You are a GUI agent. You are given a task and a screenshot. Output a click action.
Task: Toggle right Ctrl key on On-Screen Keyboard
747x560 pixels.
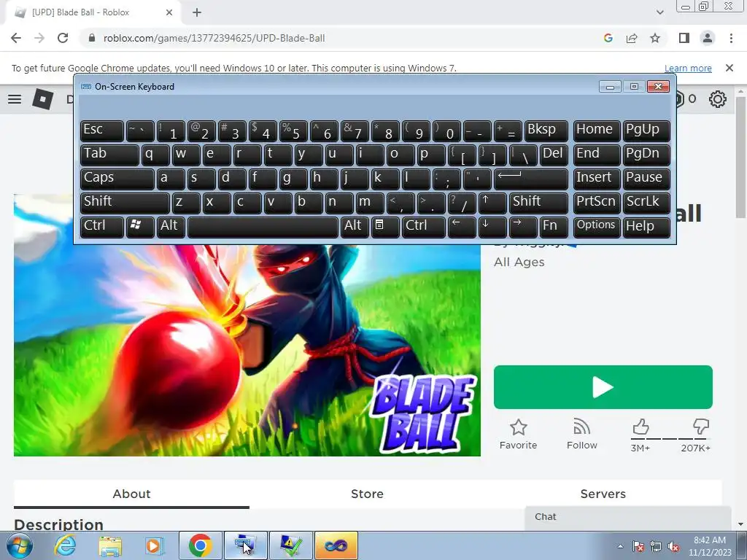(424, 226)
